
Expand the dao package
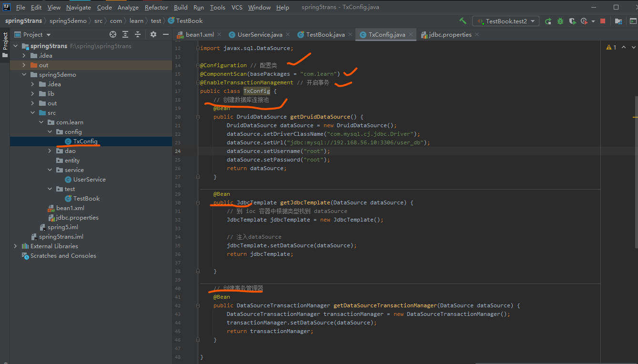click(50, 151)
